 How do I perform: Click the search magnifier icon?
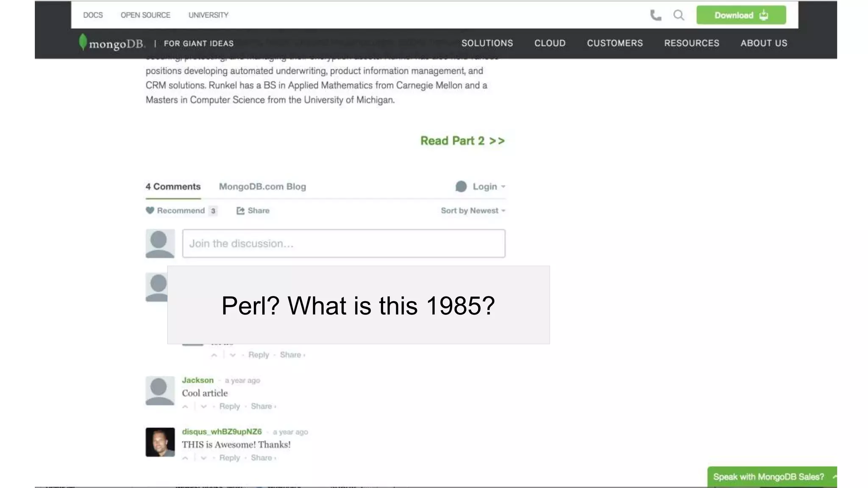pos(679,15)
